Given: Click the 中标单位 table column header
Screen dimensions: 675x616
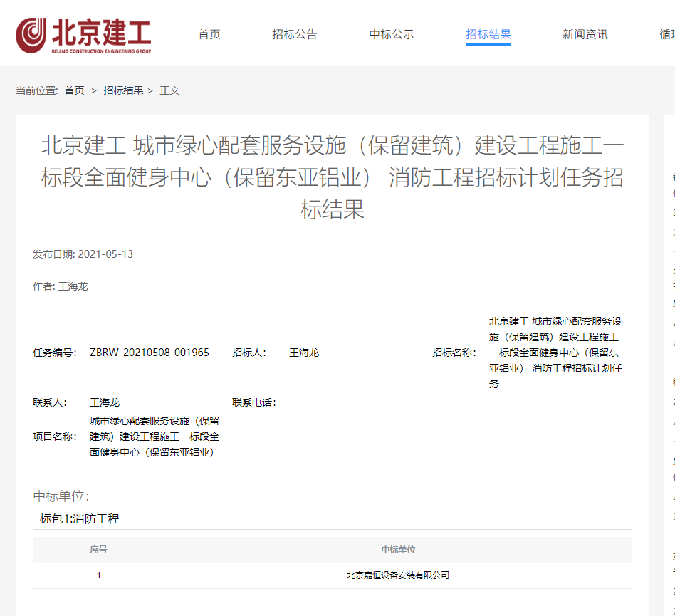Looking at the screenshot, I should [x=398, y=550].
